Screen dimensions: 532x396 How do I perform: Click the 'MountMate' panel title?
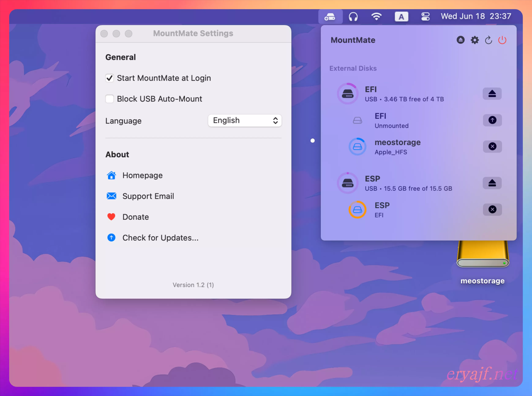click(353, 40)
